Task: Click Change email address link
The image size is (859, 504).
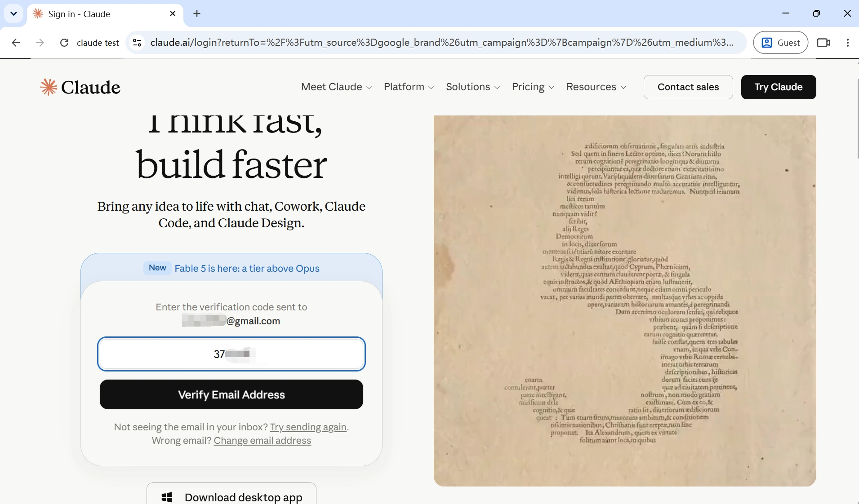Action: pyautogui.click(x=263, y=441)
